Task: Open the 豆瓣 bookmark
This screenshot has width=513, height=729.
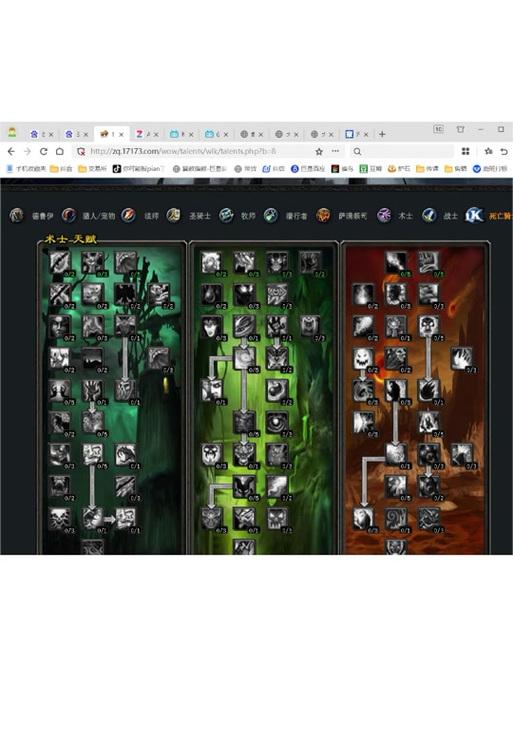Action: click(x=371, y=169)
